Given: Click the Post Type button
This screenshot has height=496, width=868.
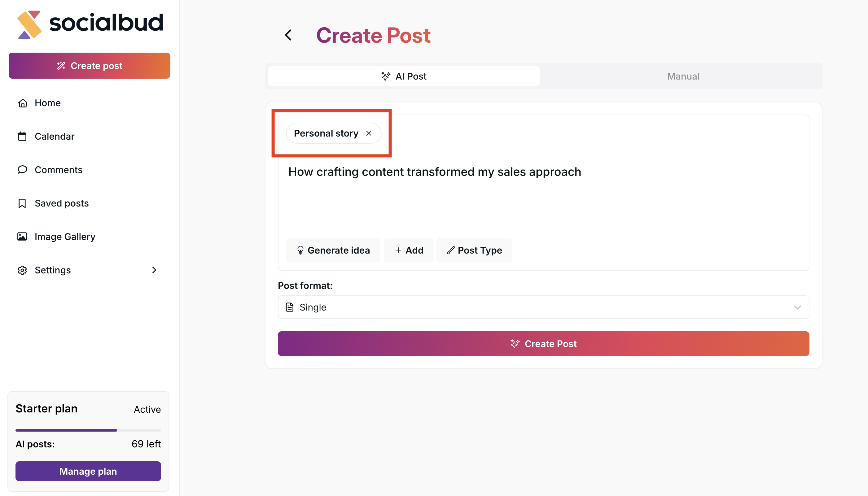Looking at the screenshot, I should pyautogui.click(x=474, y=250).
